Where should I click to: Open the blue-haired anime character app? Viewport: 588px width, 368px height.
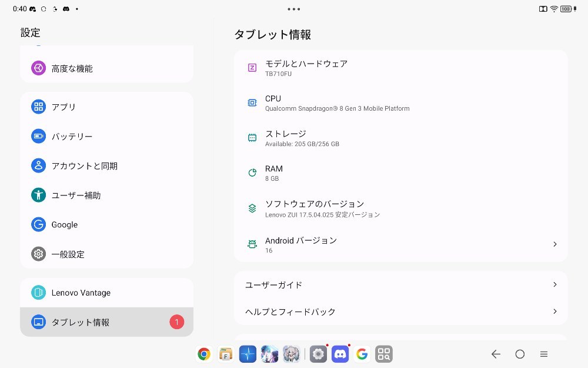(x=269, y=354)
